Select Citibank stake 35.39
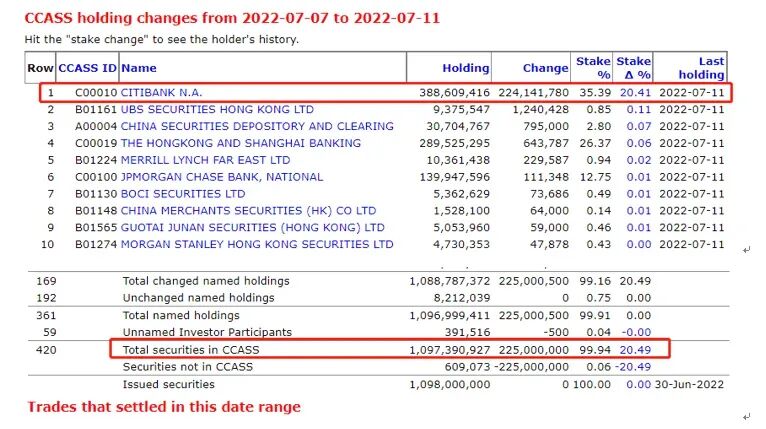766x429 pixels. coord(595,92)
